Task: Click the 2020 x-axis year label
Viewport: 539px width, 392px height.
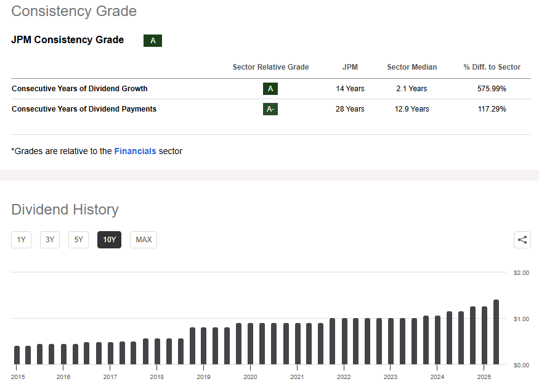Action: click(x=250, y=377)
